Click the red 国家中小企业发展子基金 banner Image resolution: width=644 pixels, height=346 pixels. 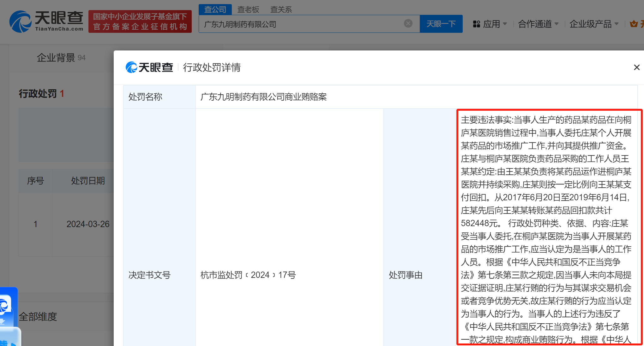click(140, 21)
